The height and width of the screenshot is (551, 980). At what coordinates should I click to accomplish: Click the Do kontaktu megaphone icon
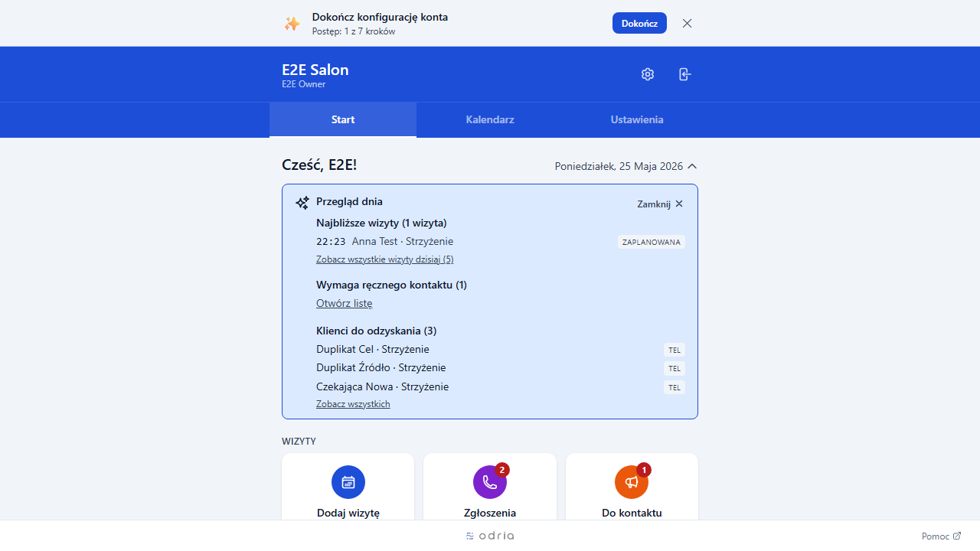tap(632, 482)
